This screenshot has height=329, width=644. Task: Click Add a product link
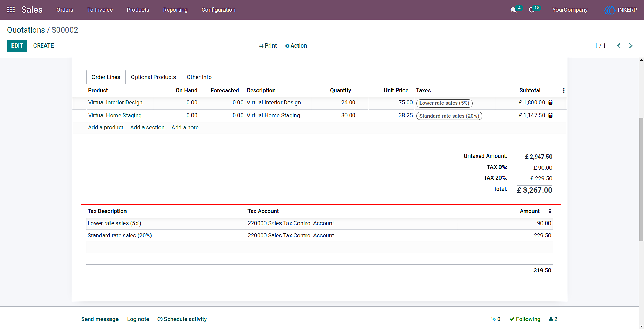tap(106, 128)
